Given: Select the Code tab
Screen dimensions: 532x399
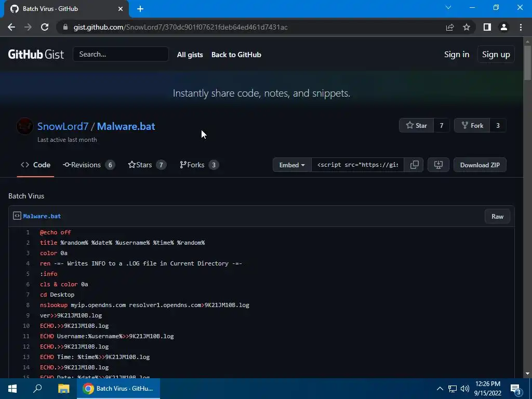Looking at the screenshot, I should (x=36, y=165).
